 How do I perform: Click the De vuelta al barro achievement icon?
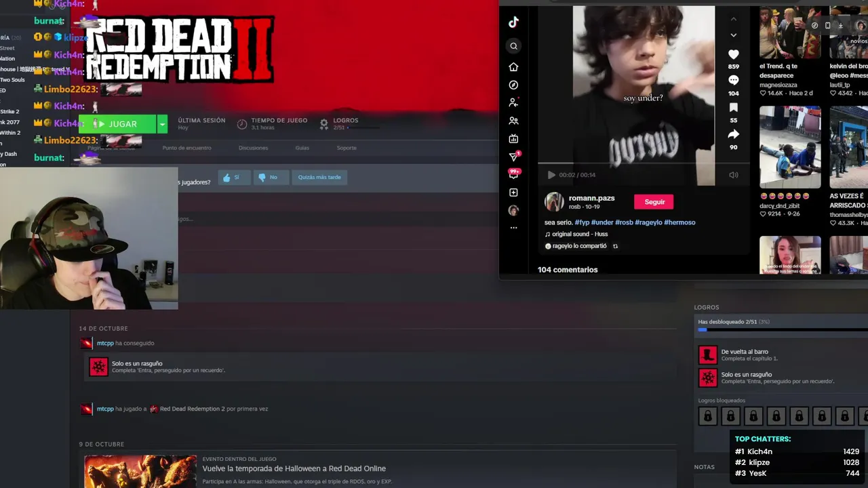tap(707, 354)
